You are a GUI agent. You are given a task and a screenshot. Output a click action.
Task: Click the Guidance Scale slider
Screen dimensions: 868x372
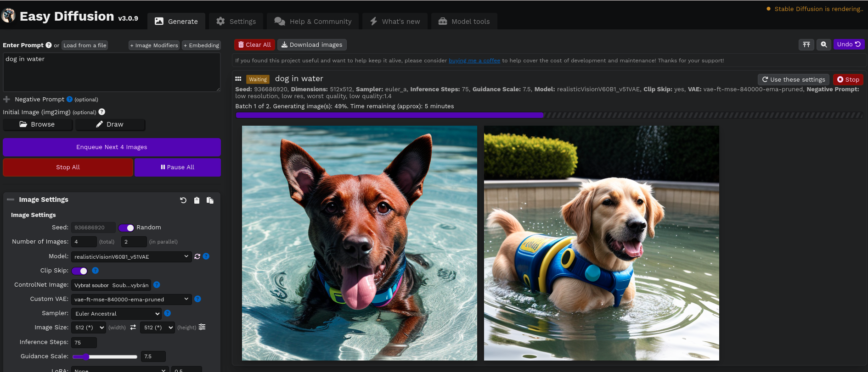pos(105,356)
